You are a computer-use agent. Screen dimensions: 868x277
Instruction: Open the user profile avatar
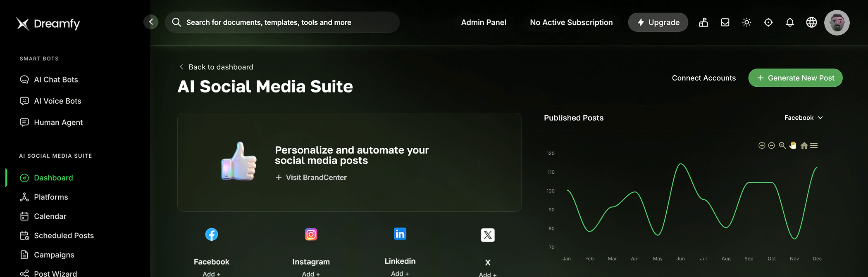(x=837, y=23)
